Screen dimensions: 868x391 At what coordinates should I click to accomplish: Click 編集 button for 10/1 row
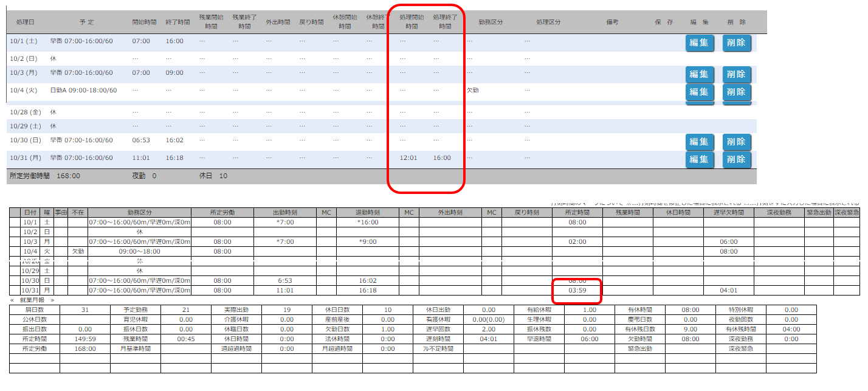[699, 43]
